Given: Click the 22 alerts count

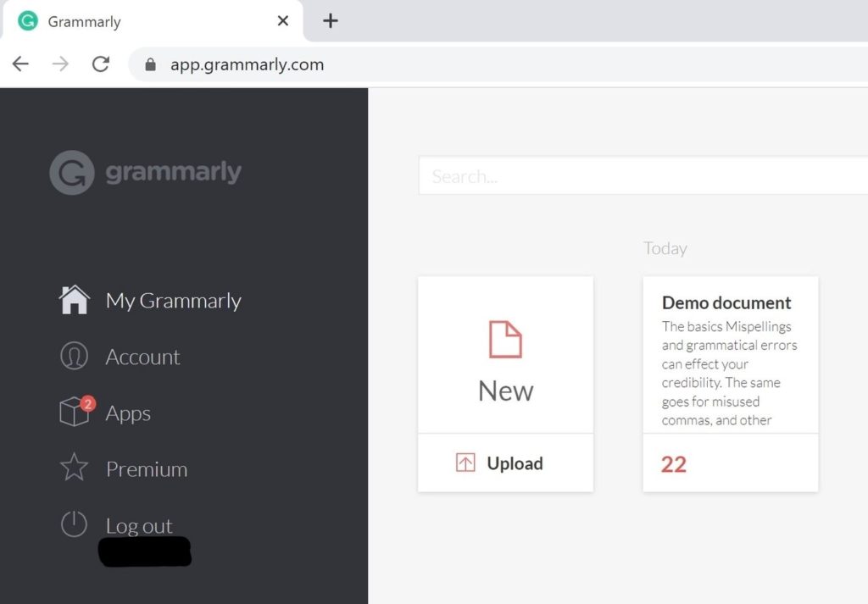Looking at the screenshot, I should point(674,464).
